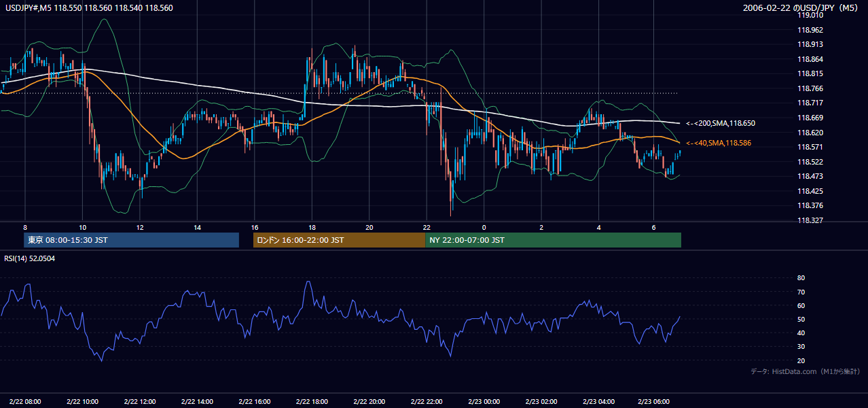Click RSI level 60 on axis

pos(801,305)
